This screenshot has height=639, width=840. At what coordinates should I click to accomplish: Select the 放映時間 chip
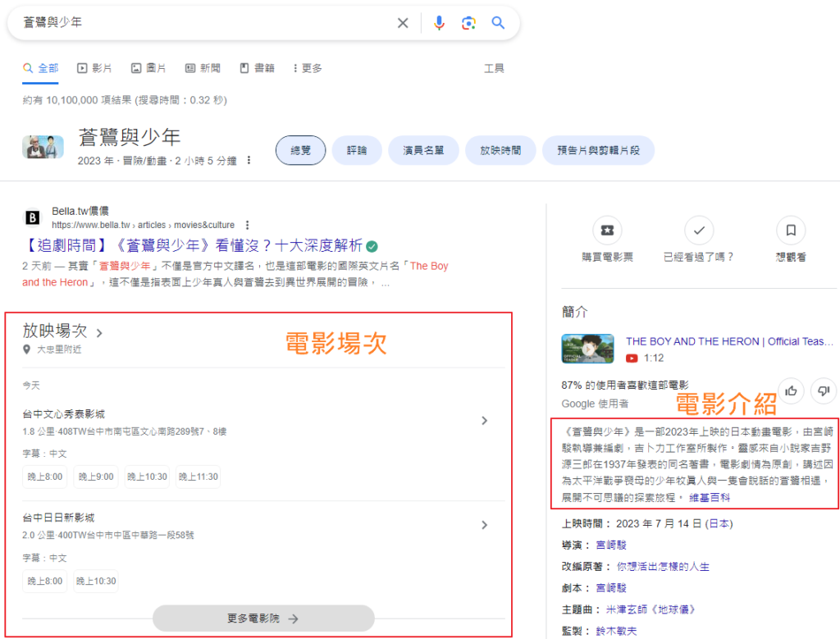[500, 150]
